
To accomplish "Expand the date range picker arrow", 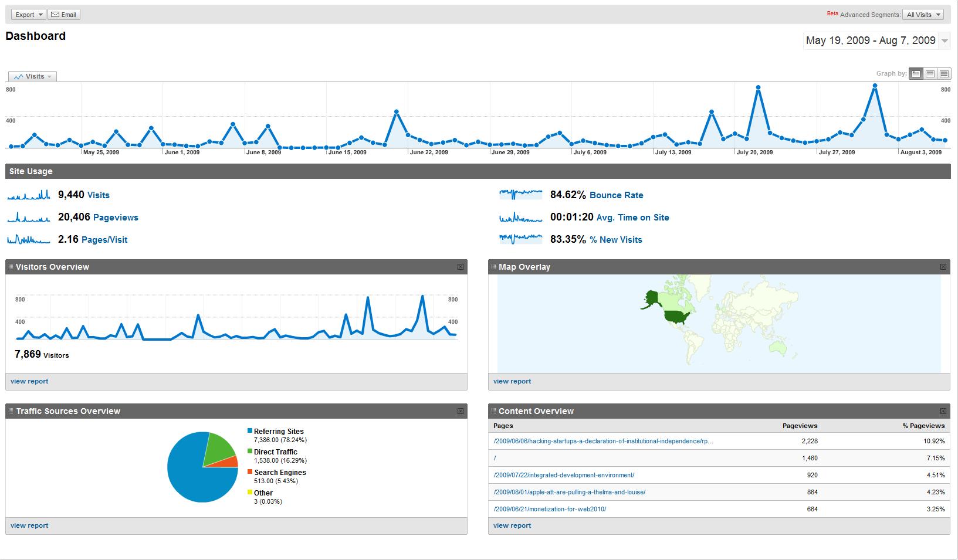I will [x=945, y=41].
